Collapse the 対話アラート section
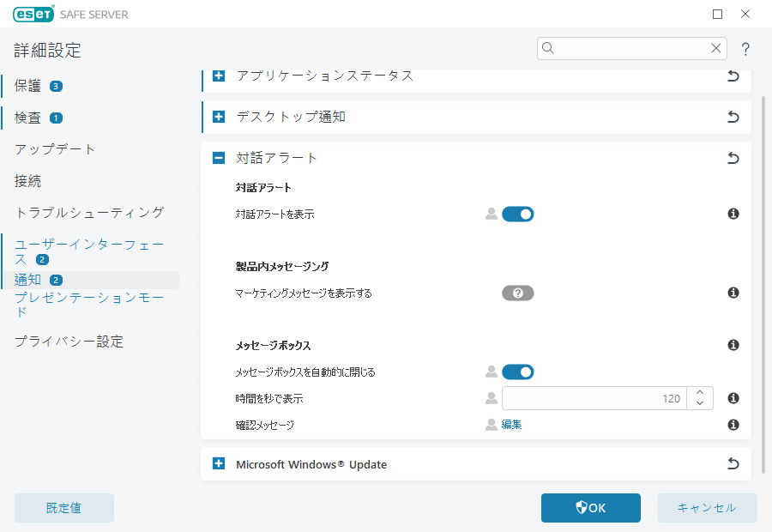The image size is (772, 532). (x=219, y=158)
